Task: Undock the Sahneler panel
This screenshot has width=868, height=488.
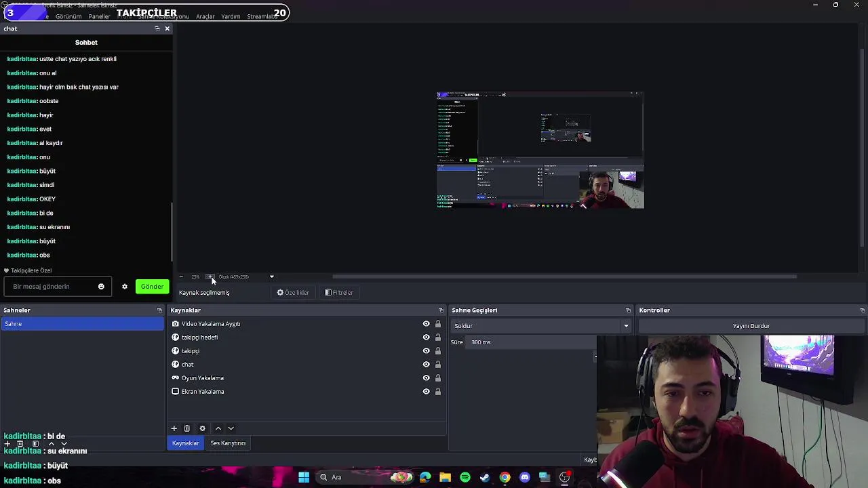Action: (159, 310)
